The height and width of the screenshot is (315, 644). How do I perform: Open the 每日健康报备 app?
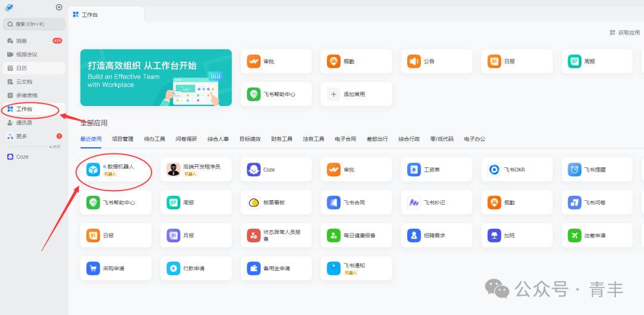[x=357, y=235]
